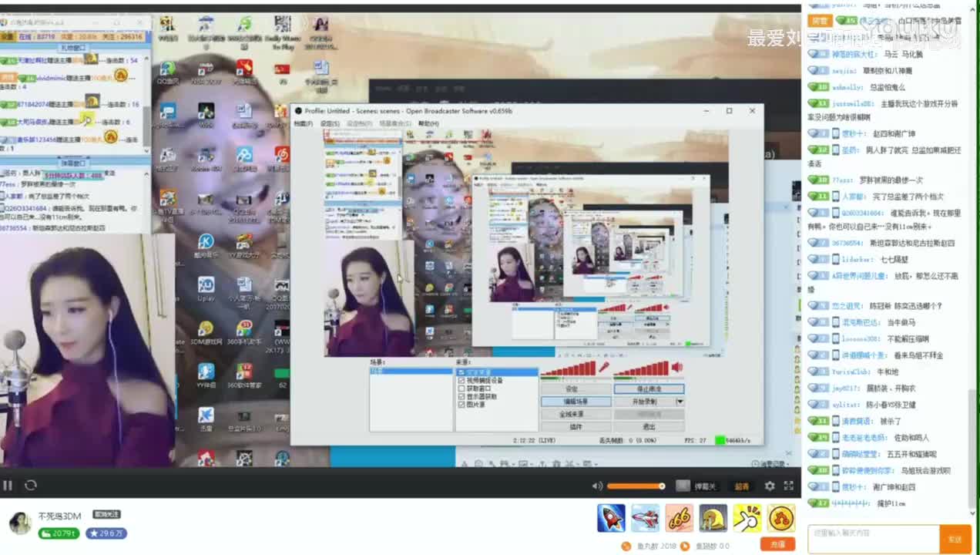The height and width of the screenshot is (555, 980).
Task: Adjust the OBS microphone volume meter
Action: tap(569, 369)
